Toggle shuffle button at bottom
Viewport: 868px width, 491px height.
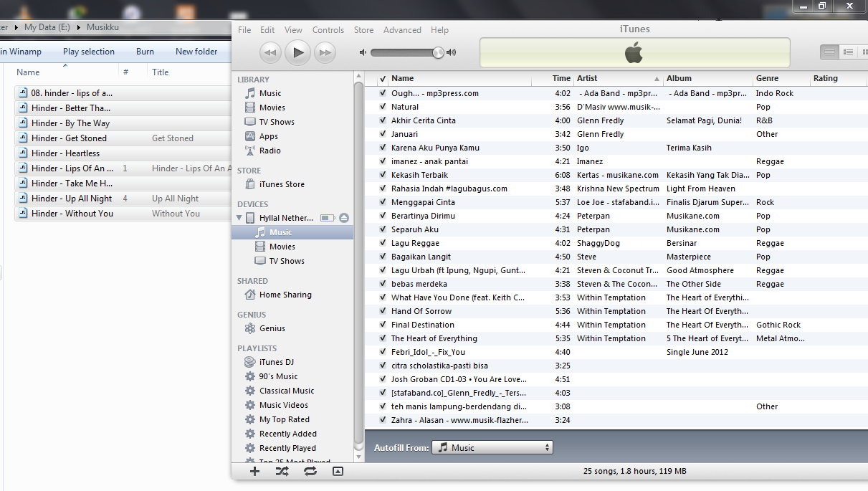tap(282, 471)
